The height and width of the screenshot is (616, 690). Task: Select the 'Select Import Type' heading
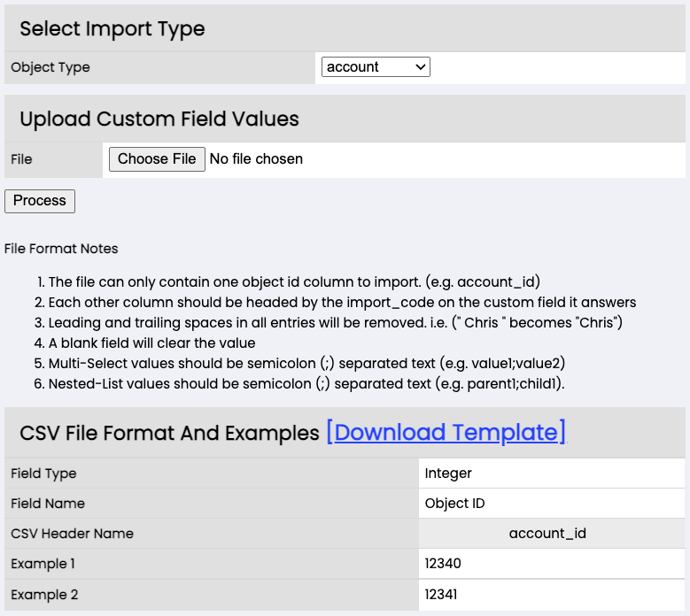point(112,28)
